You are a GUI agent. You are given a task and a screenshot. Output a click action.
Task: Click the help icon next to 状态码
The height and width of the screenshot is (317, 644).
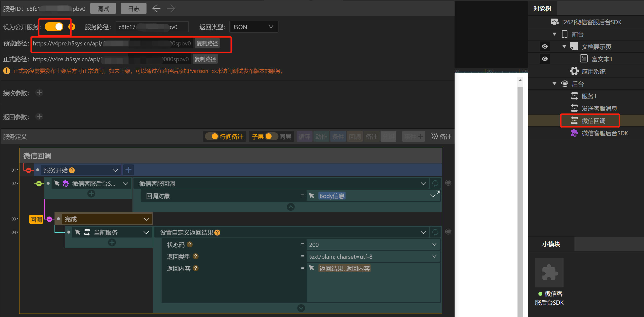tap(190, 244)
